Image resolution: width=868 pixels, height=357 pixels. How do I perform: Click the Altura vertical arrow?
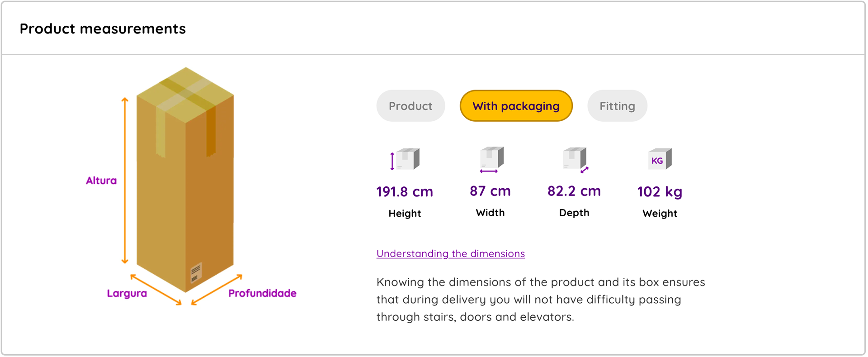point(125,180)
